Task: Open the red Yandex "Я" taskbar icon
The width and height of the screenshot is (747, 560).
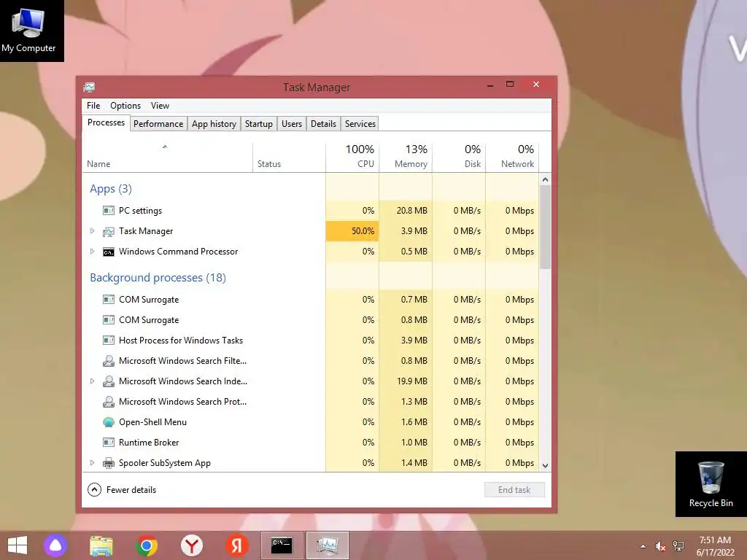Action: tap(237, 545)
